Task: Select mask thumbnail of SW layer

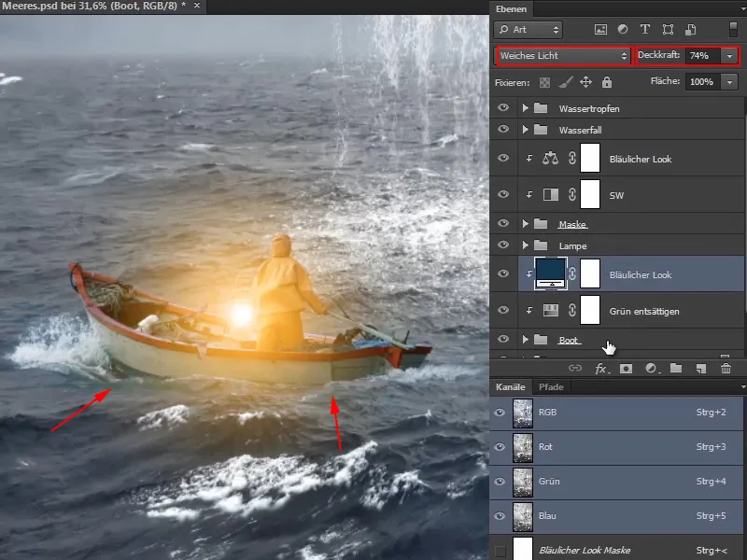Action: click(590, 194)
